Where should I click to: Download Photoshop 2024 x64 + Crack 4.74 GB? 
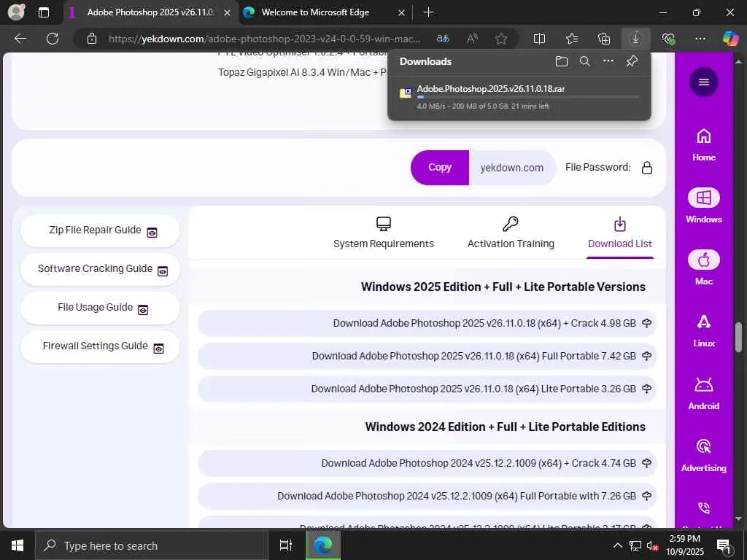[x=427, y=463]
